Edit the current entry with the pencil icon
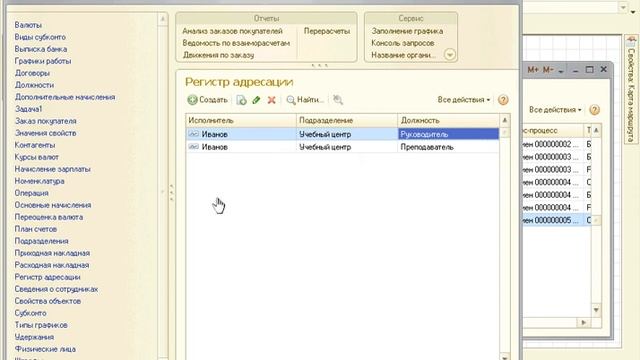640x360 pixels. 256,100
